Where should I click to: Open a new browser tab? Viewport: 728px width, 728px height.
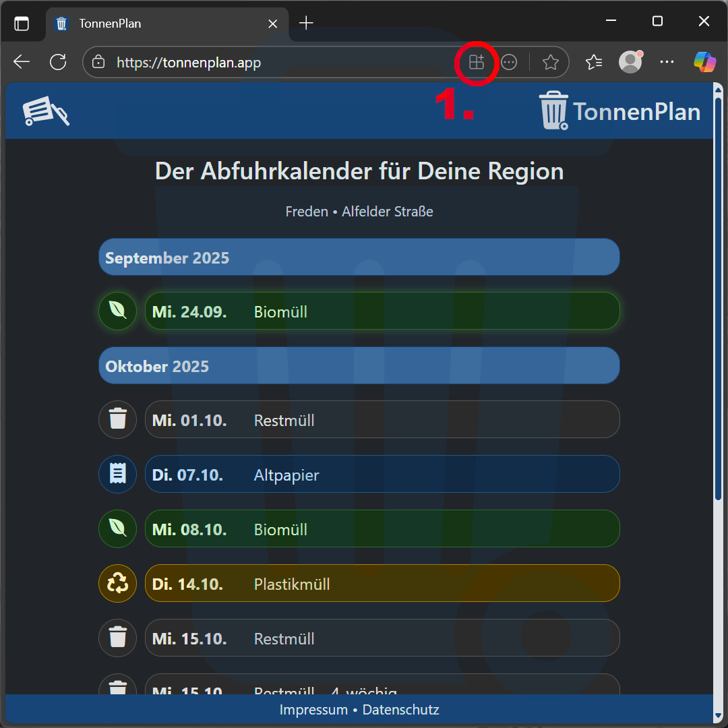pos(307,24)
